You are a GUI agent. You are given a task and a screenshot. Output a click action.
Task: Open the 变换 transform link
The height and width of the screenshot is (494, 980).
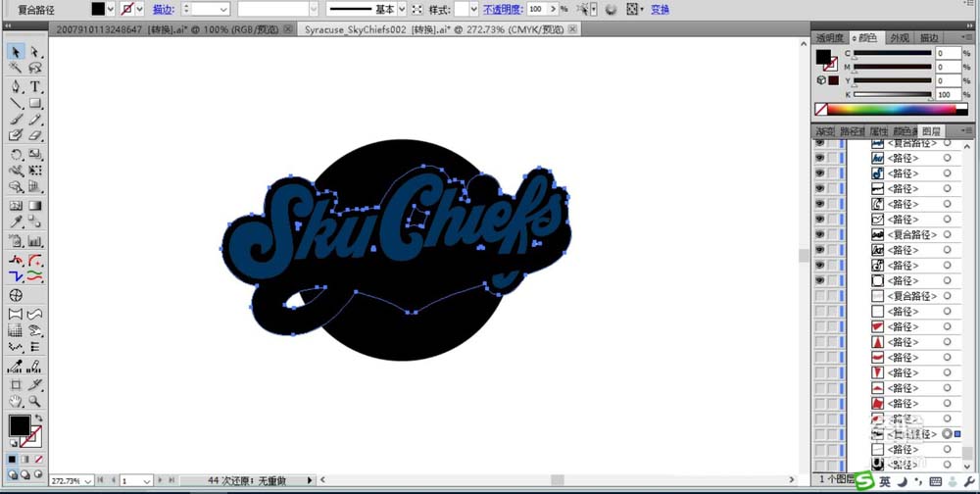pos(660,10)
